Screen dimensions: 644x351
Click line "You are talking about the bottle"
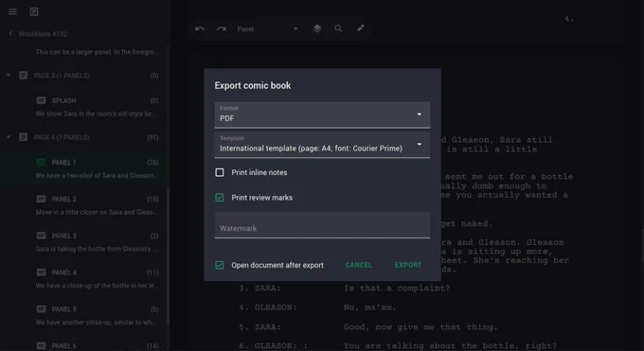(x=450, y=345)
